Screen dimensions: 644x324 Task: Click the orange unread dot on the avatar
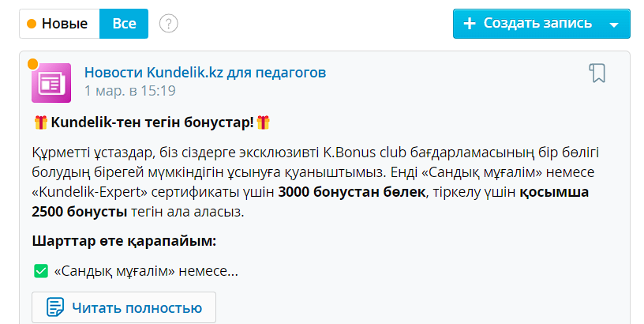point(33,64)
